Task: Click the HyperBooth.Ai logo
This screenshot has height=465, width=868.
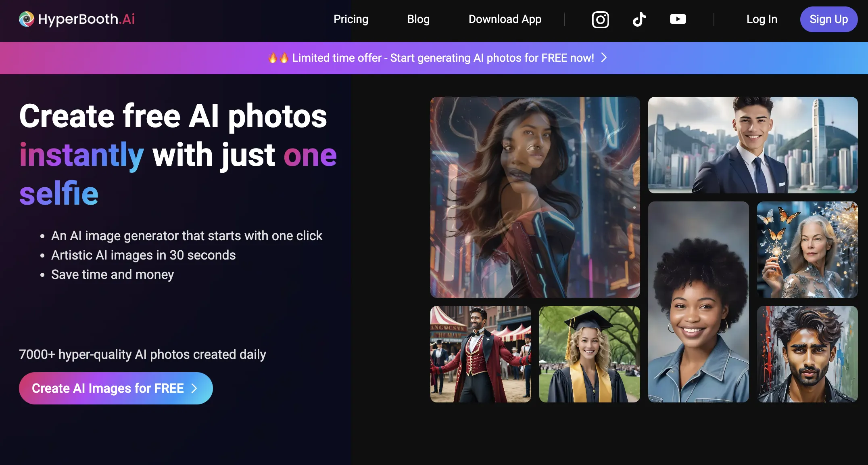Action: pyautogui.click(x=77, y=19)
